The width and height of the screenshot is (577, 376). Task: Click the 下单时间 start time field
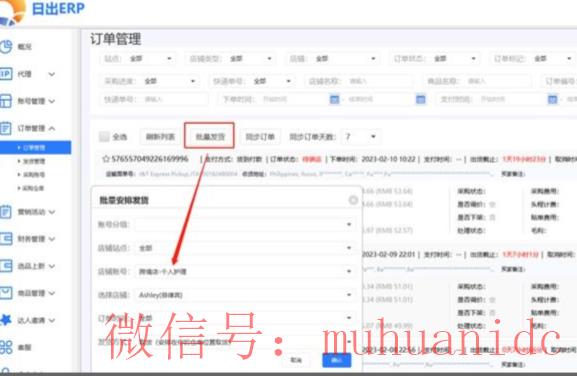[x=295, y=99]
